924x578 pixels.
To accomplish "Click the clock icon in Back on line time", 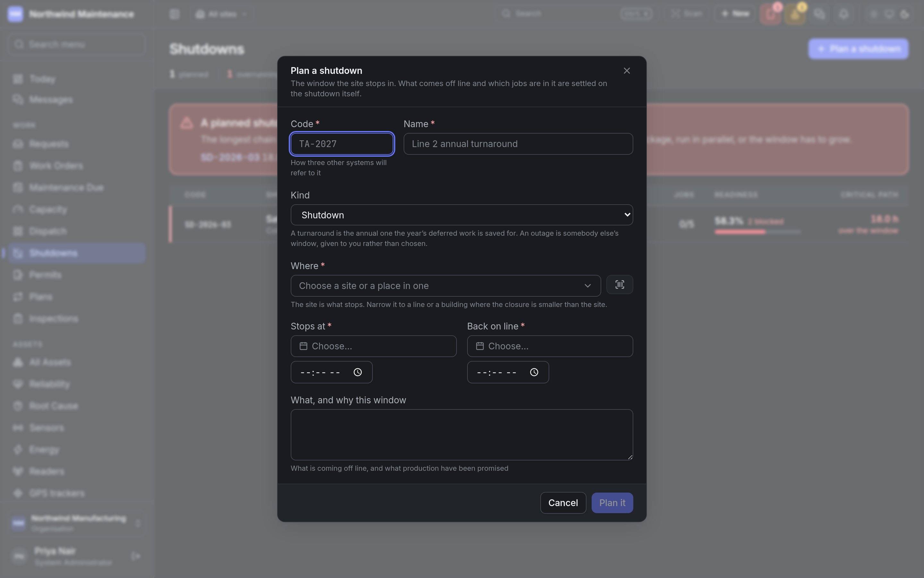I will click(x=534, y=372).
